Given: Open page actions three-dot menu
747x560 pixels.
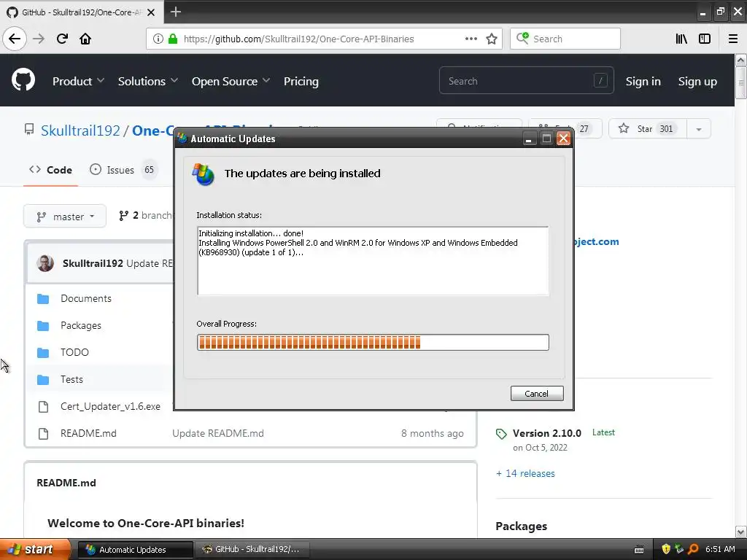Looking at the screenshot, I should click(x=471, y=39).
